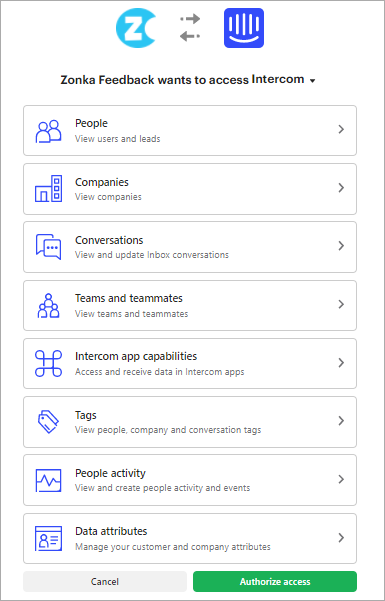Expand the Teams and teammates chevron
Screen dimensions: 385x601
(x=341, y=304)
